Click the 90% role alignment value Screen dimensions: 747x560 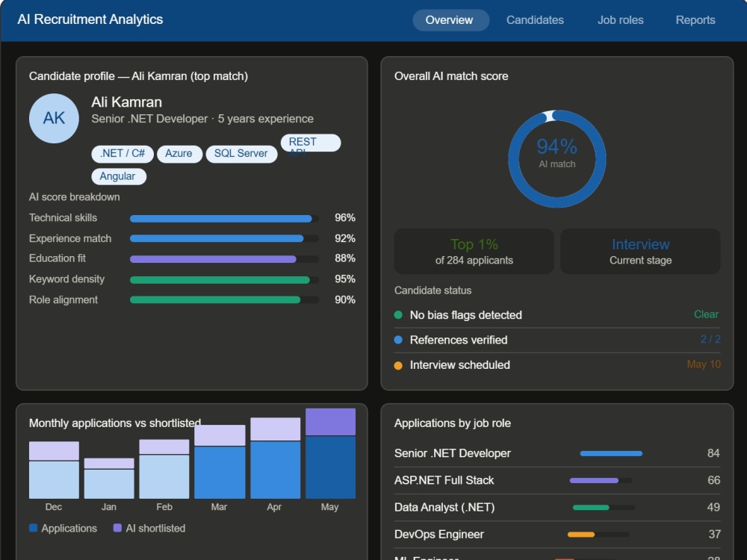(x=345, y=299)
